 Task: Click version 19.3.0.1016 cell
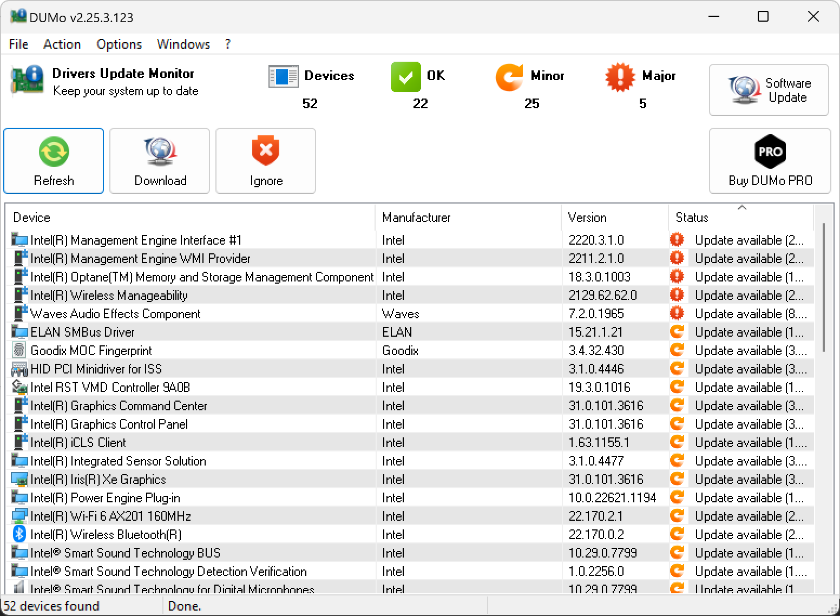(600, 387)
